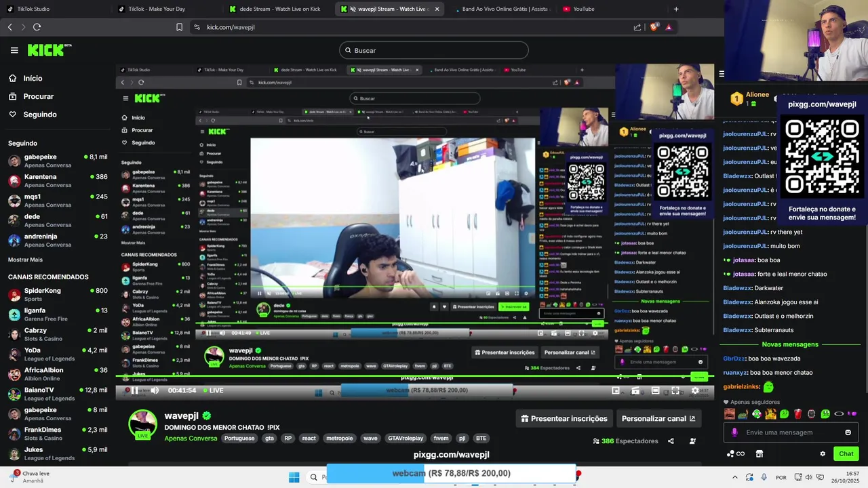
Task: Click the purple microphone icon in the chat input
Action: click(x=734, y=432)
